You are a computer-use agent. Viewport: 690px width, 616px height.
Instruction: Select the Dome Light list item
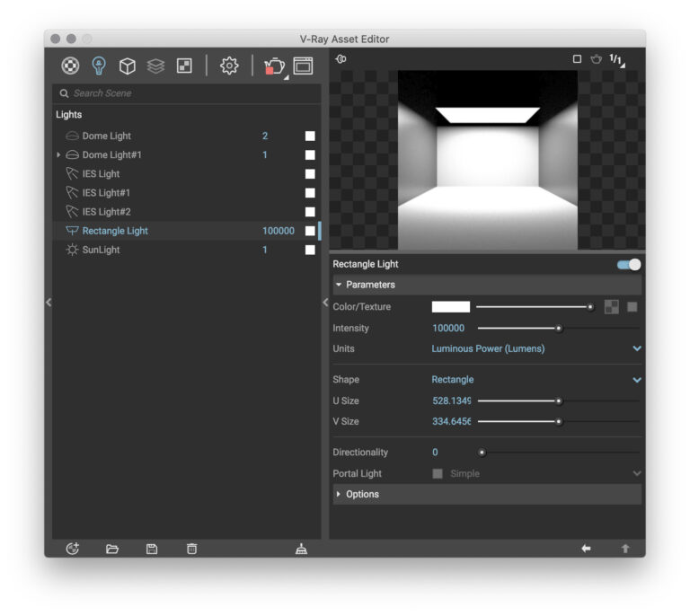pos(186,136)
